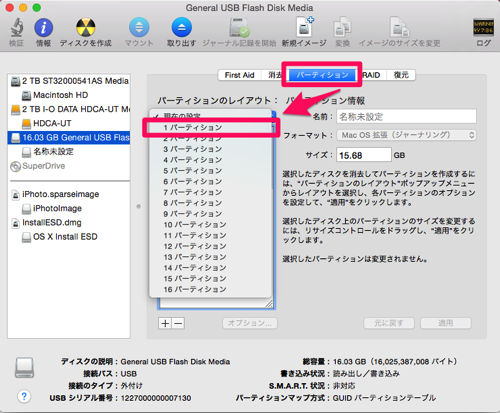This screenshot has width=500, height=413.
Task: Select 16.03 GB General USB Flash disk
Action: pos(69,138)
